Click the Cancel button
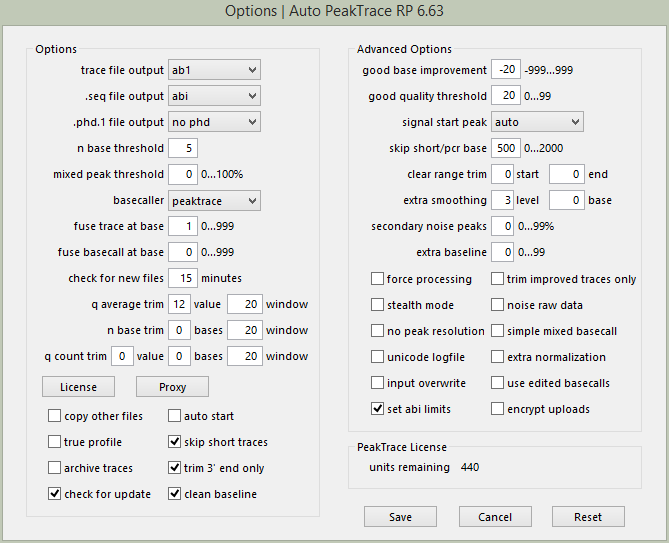The height and width of the screenshot is (543, 669). [x=495, y=517]
